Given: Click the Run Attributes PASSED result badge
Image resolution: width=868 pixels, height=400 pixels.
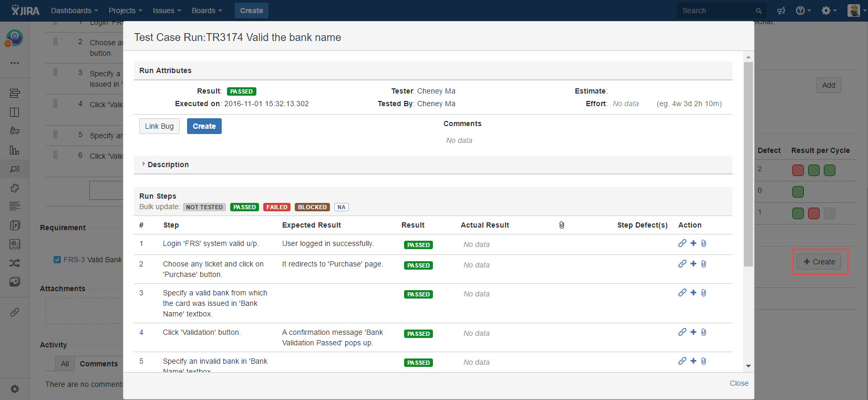Looking at the screenshot, I should pos(242,91).
